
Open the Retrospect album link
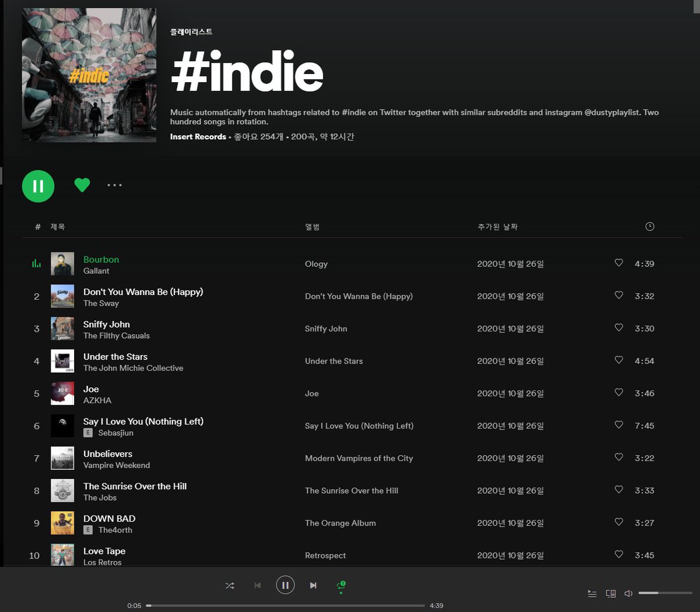point(325,555)
